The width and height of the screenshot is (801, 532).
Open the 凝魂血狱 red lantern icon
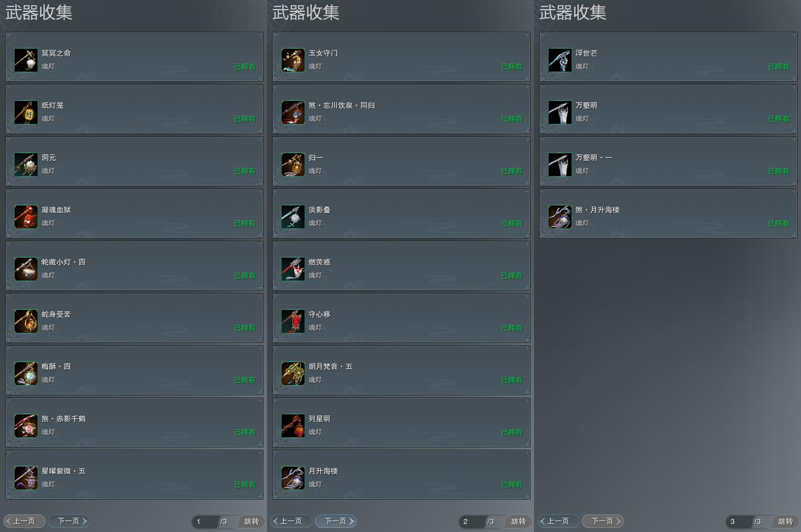pos(26,217)
